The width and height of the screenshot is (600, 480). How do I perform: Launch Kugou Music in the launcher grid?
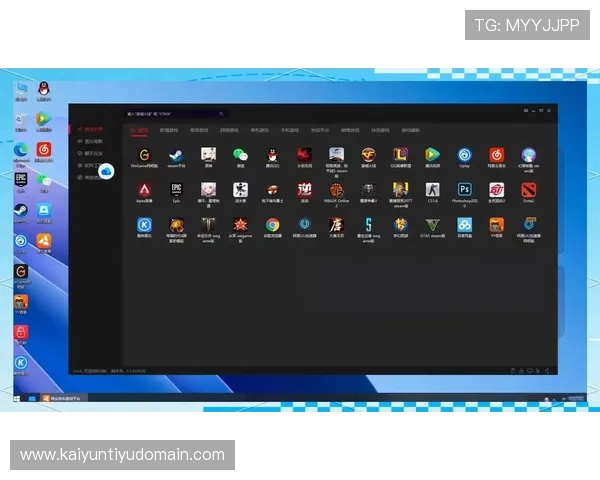[144, 228]
